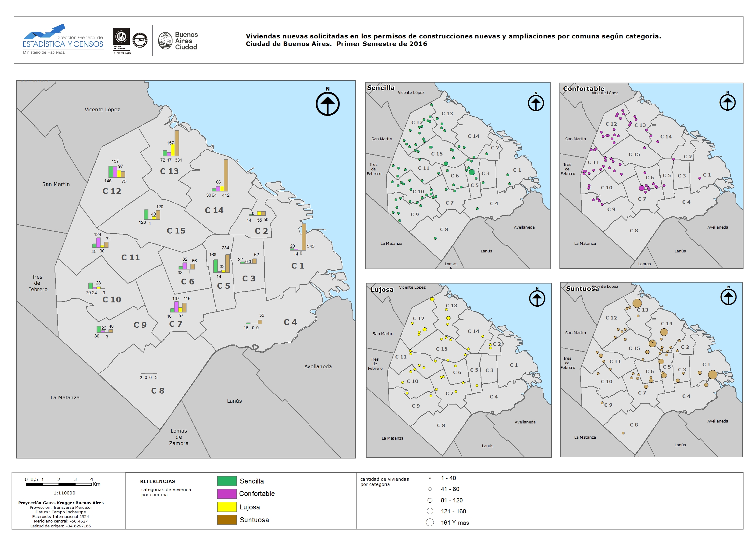Click the north arrow in the Lujosa map
The image size is (756, 535).
537,298
